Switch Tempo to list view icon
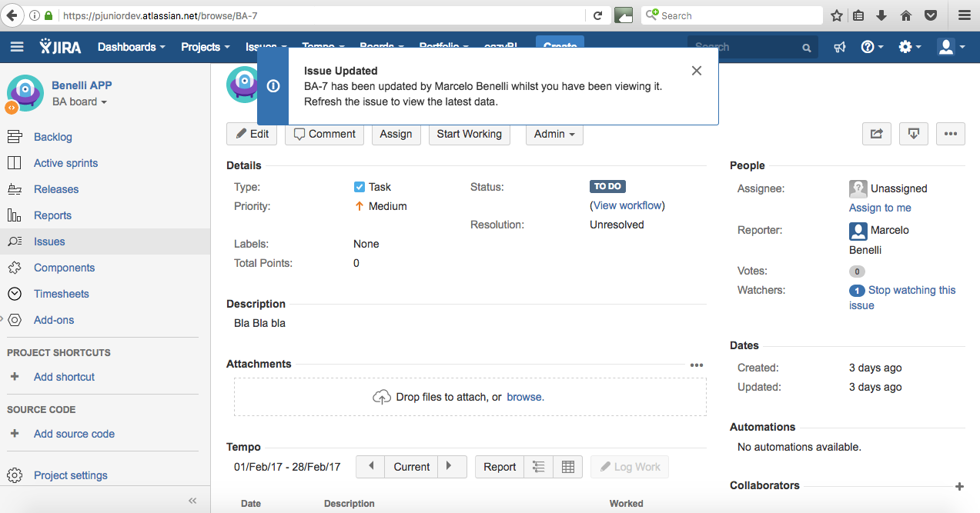 (x=538, y=467)
